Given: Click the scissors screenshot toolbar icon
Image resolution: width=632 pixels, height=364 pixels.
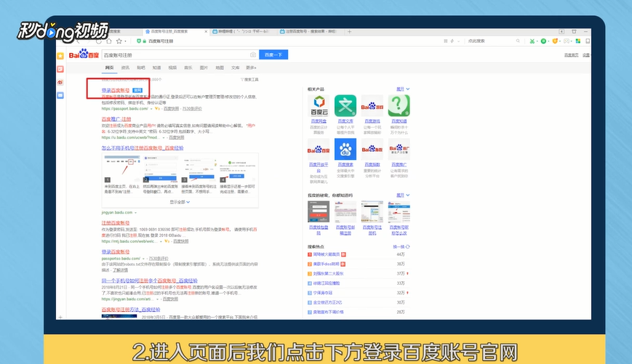Looking at the screenshot, I should pyautogui.click(x=532, y=41).
